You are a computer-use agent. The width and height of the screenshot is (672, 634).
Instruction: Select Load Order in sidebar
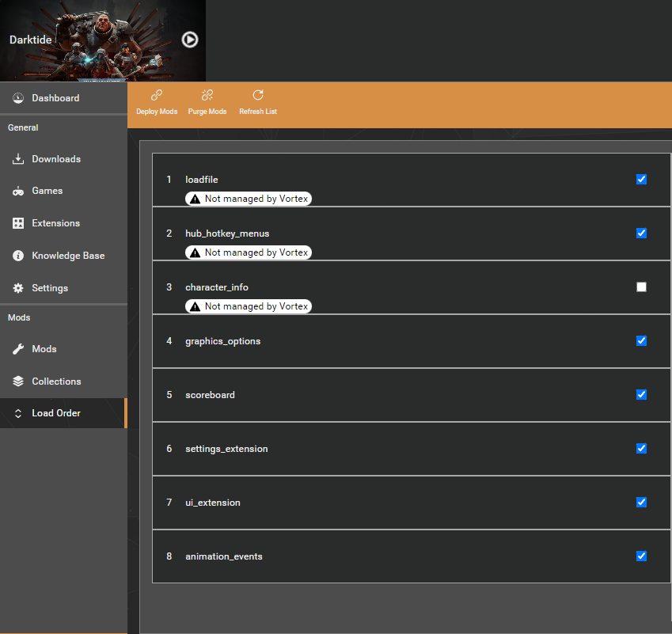(x=56, y=413)
